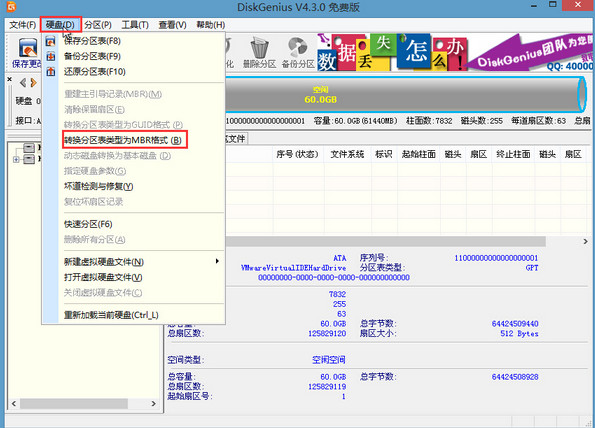Click the 512 Bytes sector size value
Image resolution: width=595 pixels, height=428 pixels.
519,334
